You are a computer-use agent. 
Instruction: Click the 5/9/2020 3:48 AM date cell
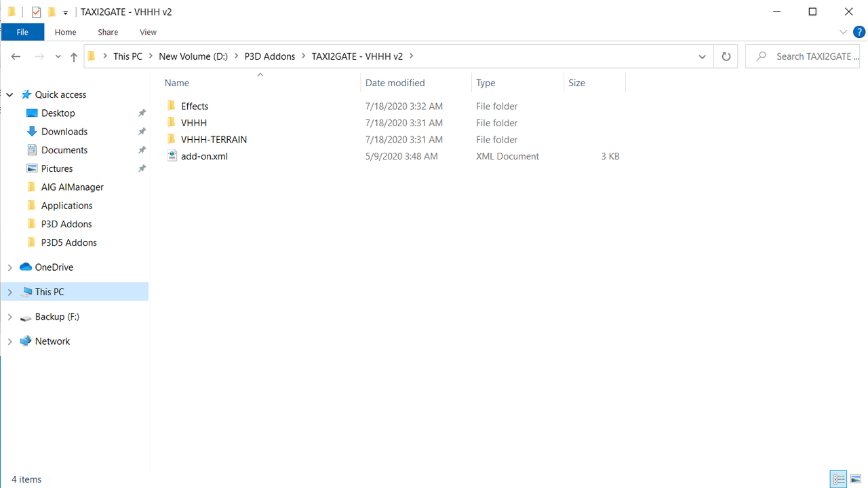401,156
